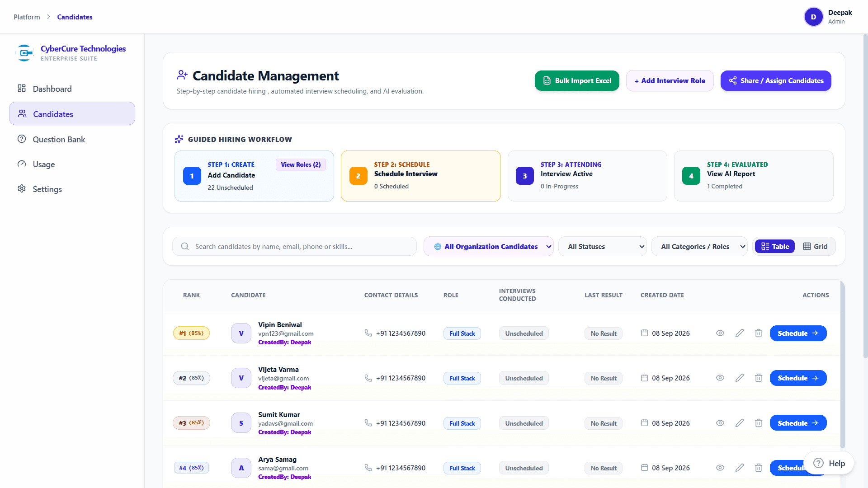Switch to Table view
Viewport: 868px width, 488px height.
pyautogui.click(x=775, y=246)
